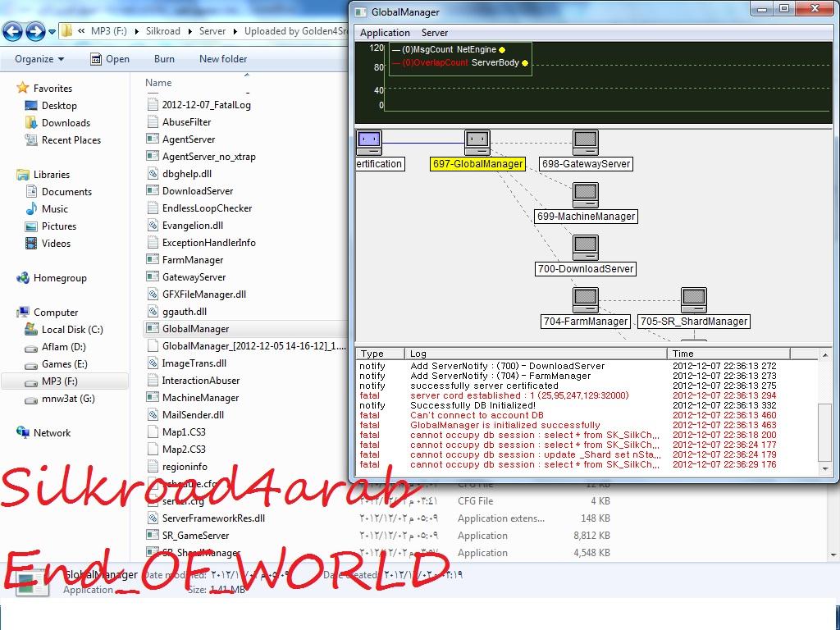Select the InteractionAbuser file
This screenshot has width=840, height=630.
pos(201,381)
